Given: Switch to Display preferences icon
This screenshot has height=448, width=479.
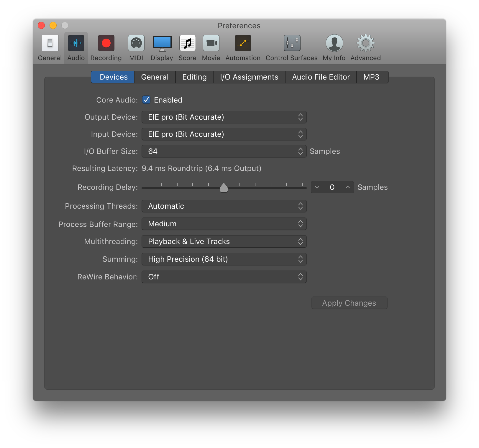Looking at the screenshot, I should point(162,43).
